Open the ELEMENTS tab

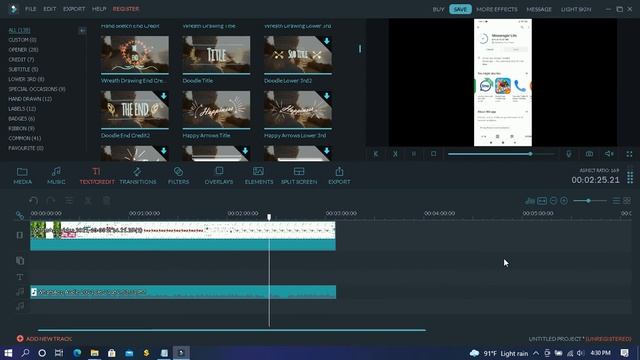[259, 176]
